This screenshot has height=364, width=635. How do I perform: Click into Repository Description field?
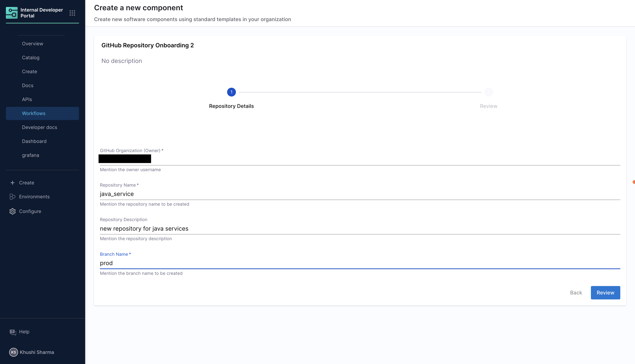(x=360, y=228)
